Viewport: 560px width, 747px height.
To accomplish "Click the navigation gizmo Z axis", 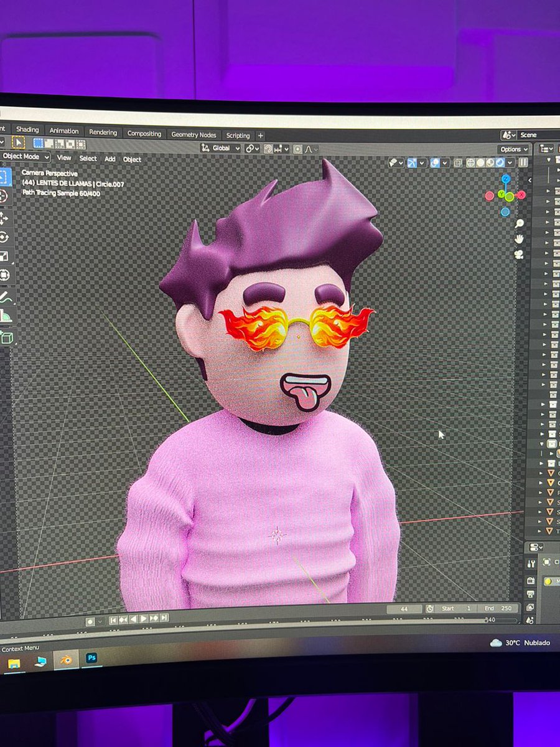I will 506,179.
